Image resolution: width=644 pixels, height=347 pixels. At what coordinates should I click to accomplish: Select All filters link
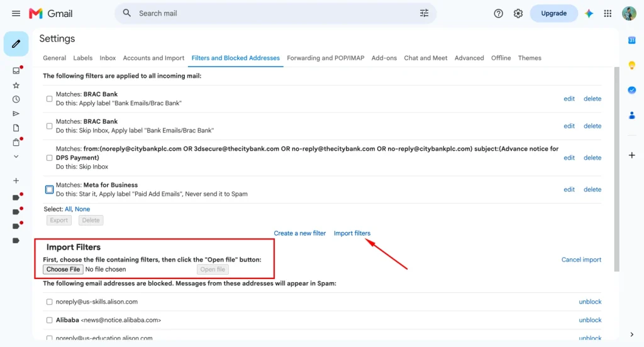click(68, 209)
